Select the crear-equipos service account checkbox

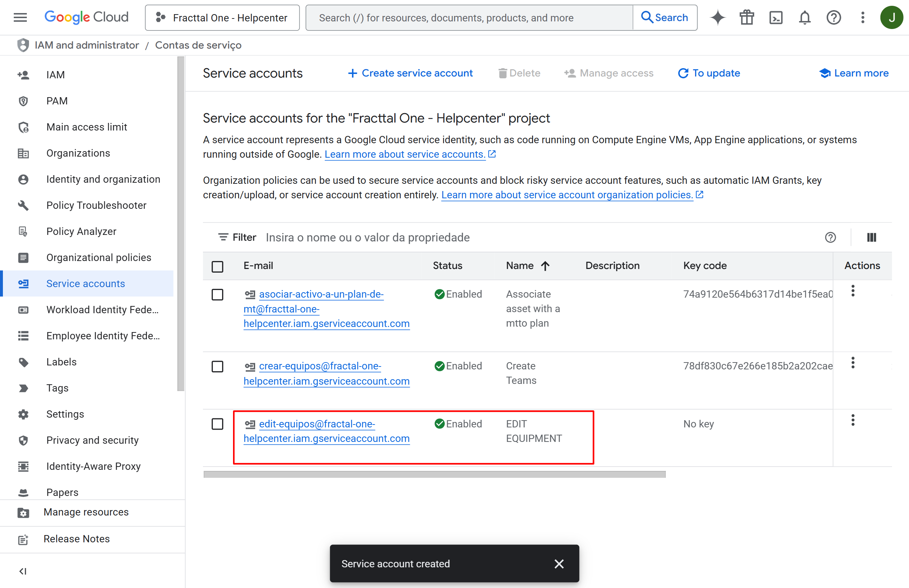[x=217, y=367]
